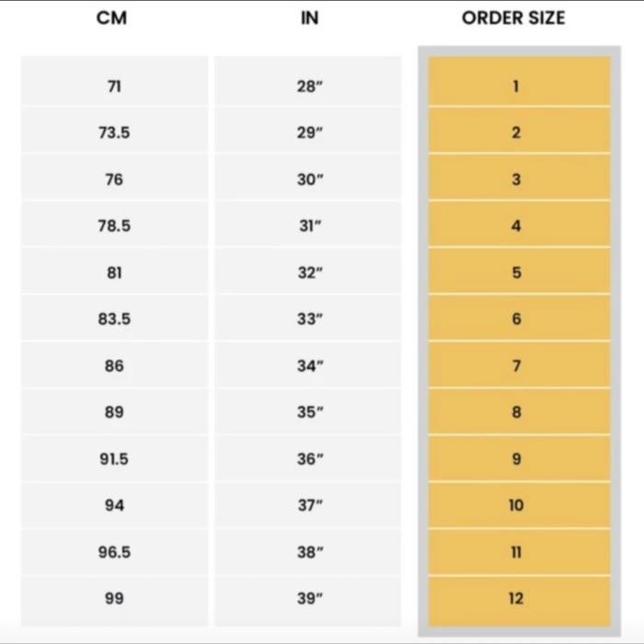
Task: Select order size 12 cell
Action: click(516, 598)
